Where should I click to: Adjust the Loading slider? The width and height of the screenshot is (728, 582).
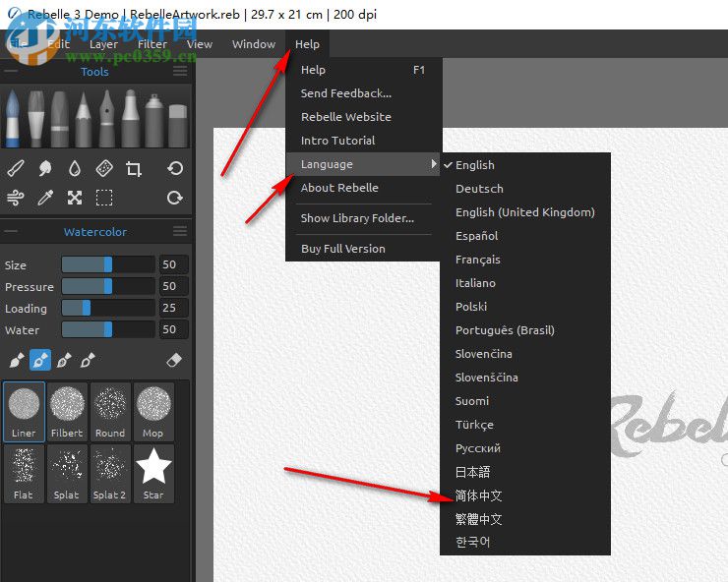pos(108,308)
